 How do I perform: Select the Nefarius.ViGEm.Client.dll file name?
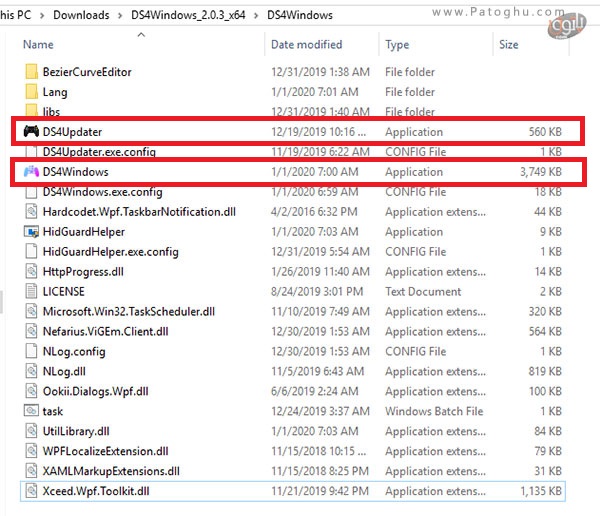[x=106, y=331]
